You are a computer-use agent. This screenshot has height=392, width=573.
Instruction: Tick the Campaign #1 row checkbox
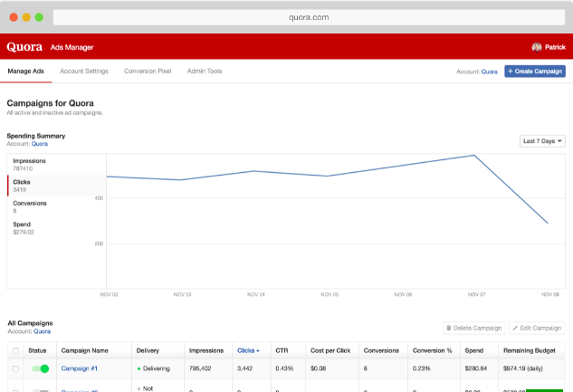[15, 368]
